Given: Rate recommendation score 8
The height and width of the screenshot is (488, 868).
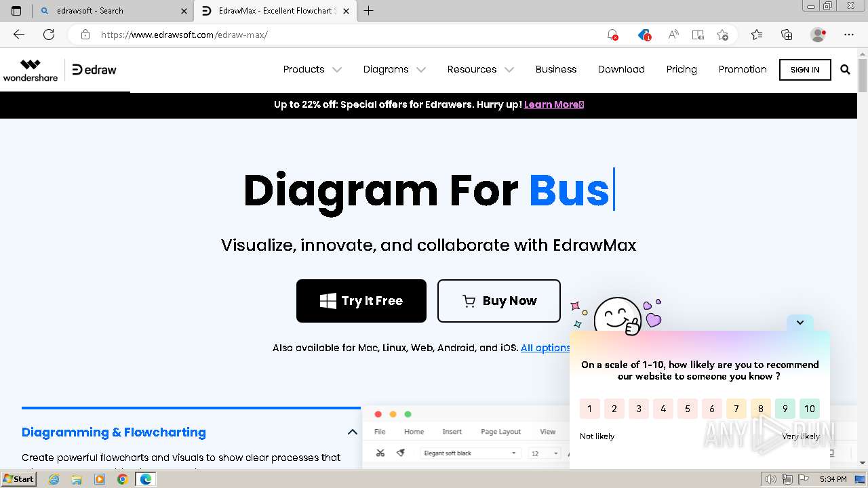Looking at the screenshot, I should (x=760, y=409).
